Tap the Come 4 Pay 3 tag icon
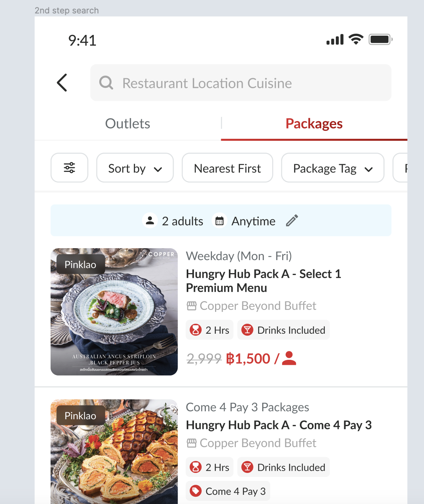The image size is (424, 504). pyautogui.click(x=196, y=491)
